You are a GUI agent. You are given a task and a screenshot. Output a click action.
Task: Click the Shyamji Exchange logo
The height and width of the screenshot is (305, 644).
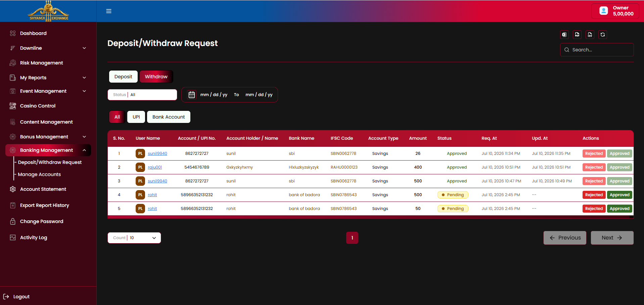(x=48, y=11)
